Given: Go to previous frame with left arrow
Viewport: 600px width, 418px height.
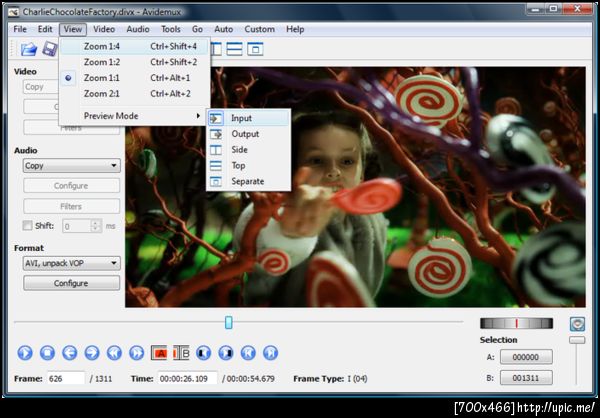Looking at the screenshot, I should click(70, 353).
